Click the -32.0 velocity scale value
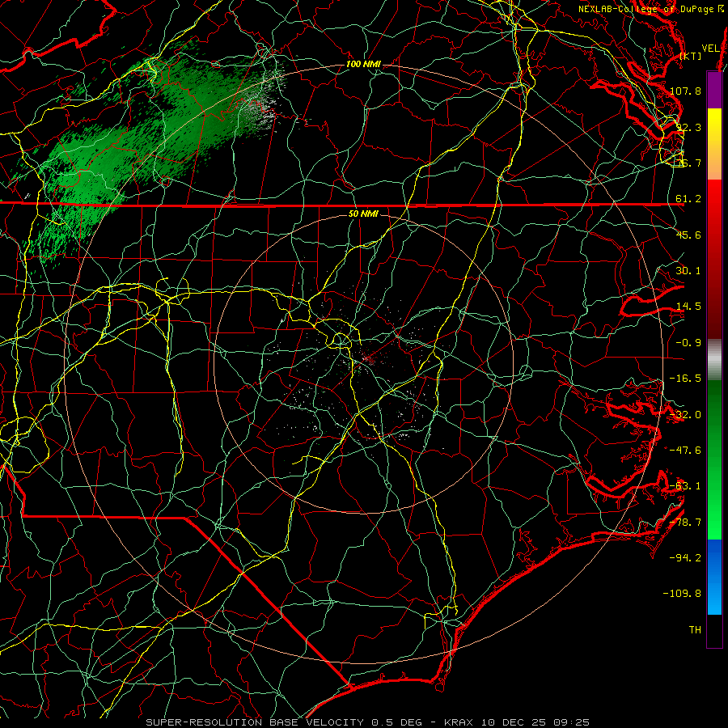Screen dimensions: 728x728 (x=685, y=415)
